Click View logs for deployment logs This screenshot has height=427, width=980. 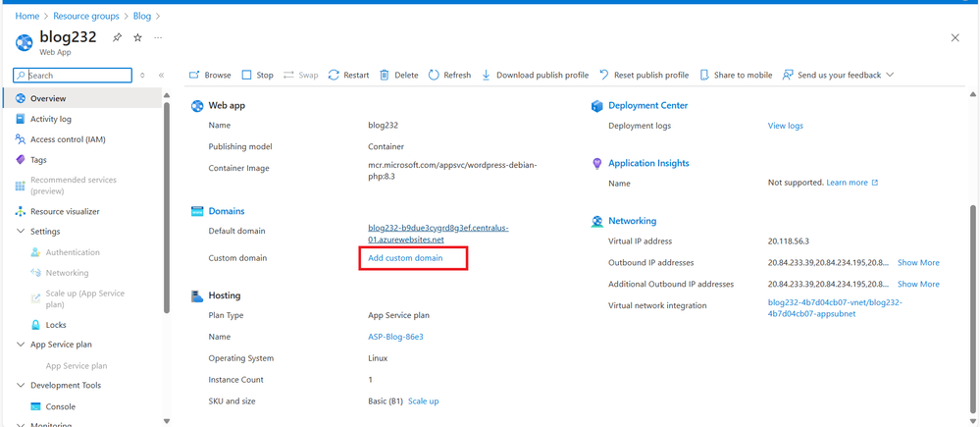785,126
